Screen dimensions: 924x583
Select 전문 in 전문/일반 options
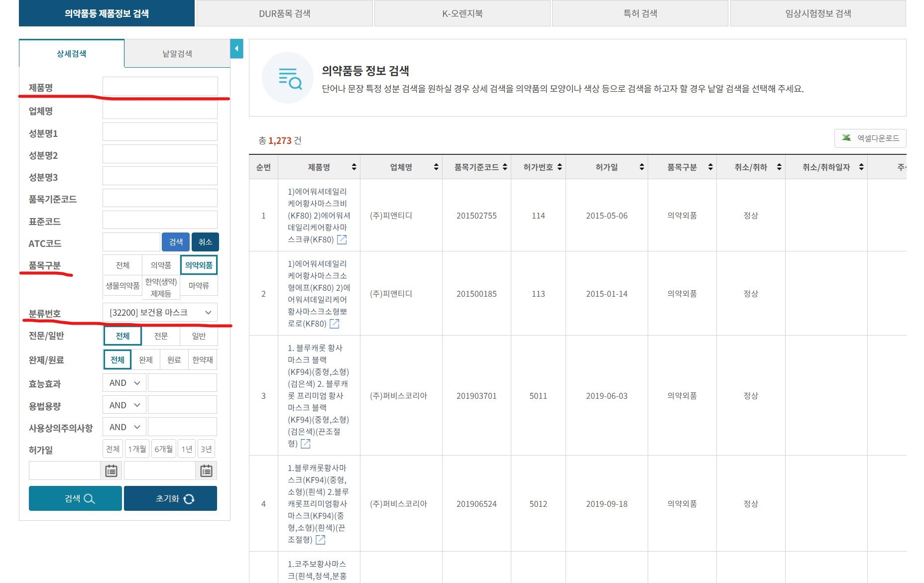click(x=161, y=336)
